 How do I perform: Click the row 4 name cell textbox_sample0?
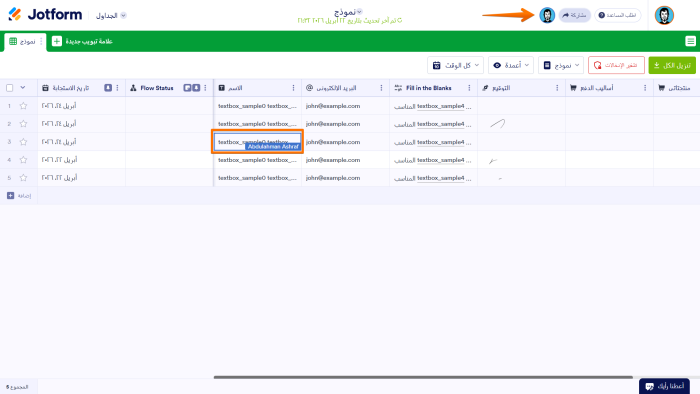pyautogui.click(x=258, y=160)
